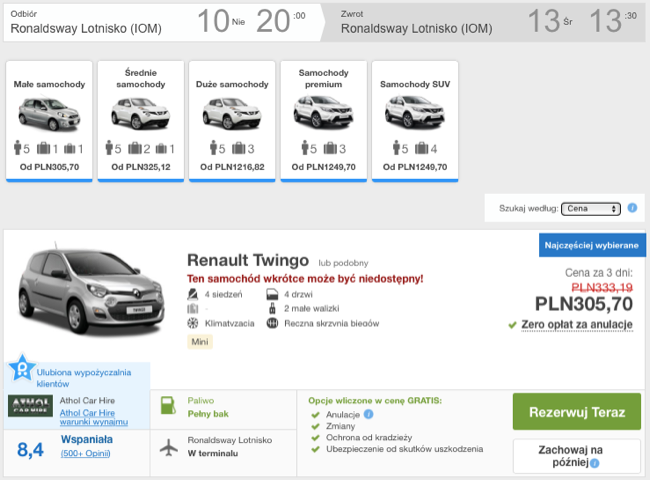This screenshot has width=650, height=480.
Task: Click the Mini category tag
Action: pyautogui.click(x=200, y=342)
